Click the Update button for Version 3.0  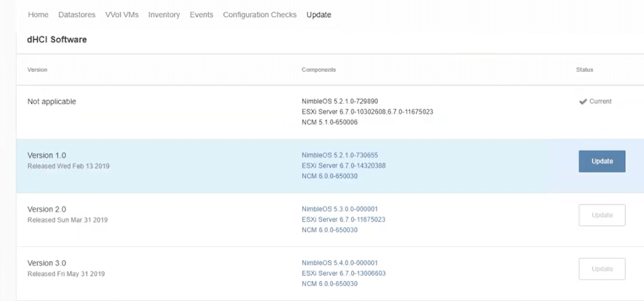click(x=602, y=269)
